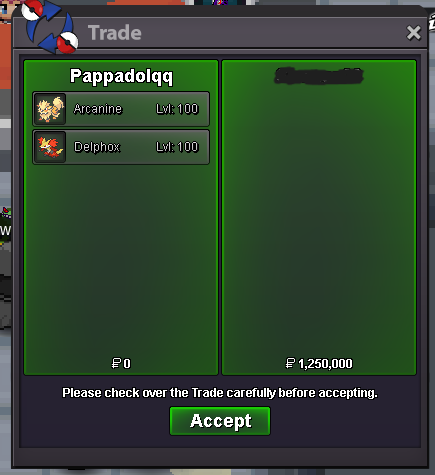
Task: Click the Pappadolqq player name
Action: point(121,76)
